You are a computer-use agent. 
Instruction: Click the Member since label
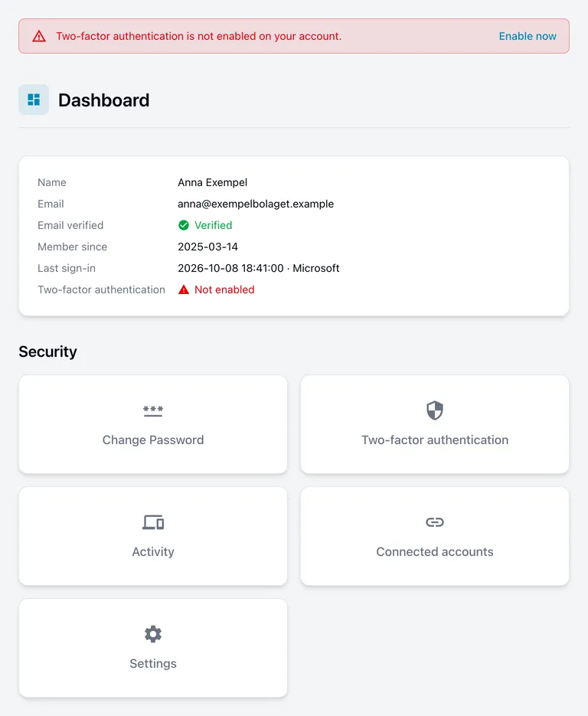(x=72, y=247)
